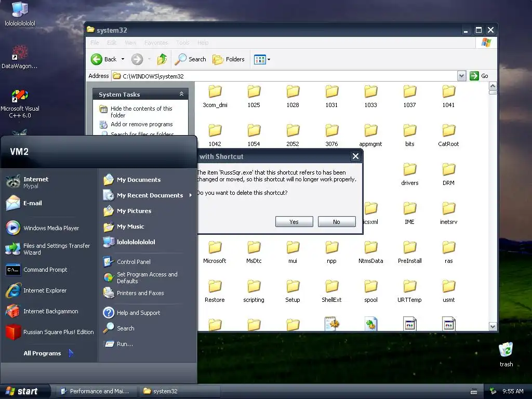Select the MsDtc folder
Viewport: 532px width, 399px height.
[x=254, y=252]
